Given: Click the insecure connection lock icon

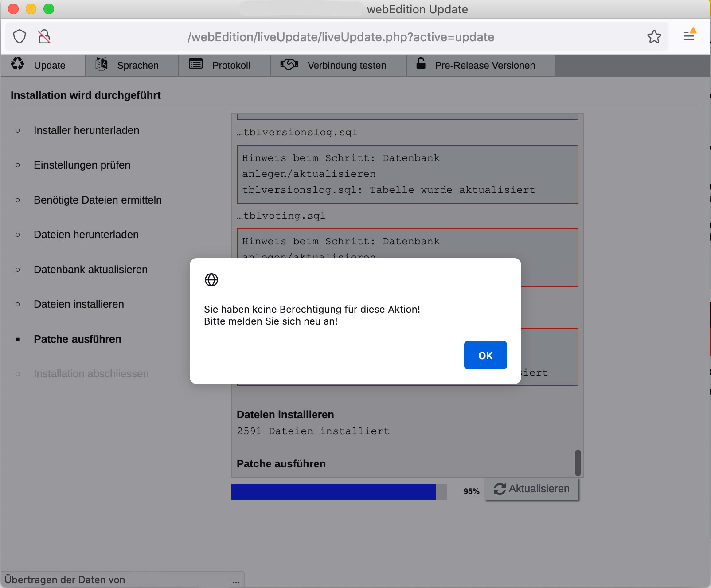Looking at the screenshot, I should (44, 36).
